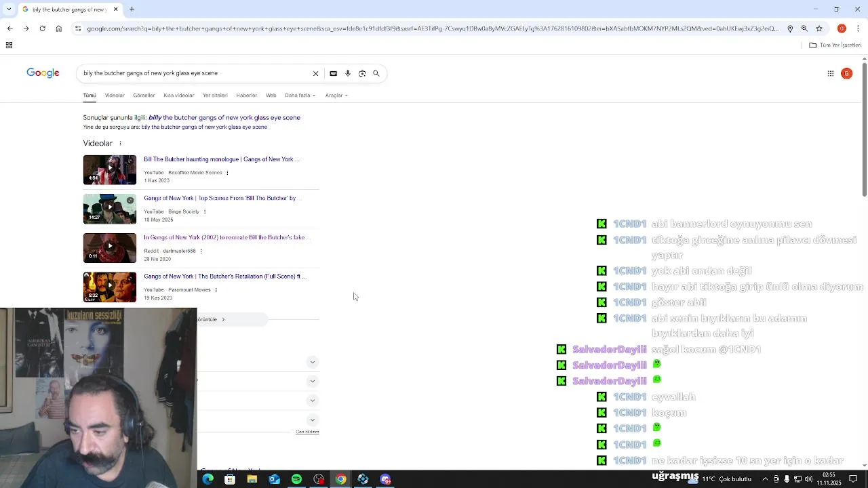Image resolution: width=868 pixels, height=488 pixels.
Task: View site information icon in address bar
Action: point(78,28)
